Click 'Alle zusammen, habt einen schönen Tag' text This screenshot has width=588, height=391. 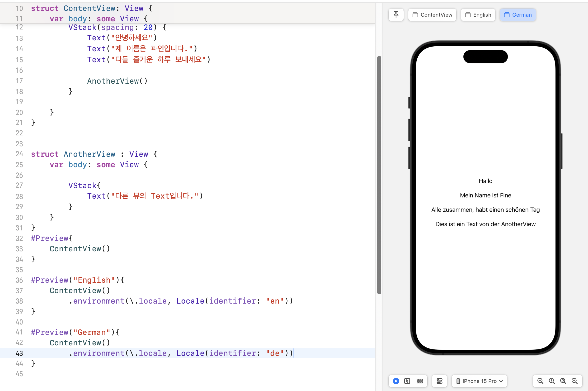[x=485, y=210]
